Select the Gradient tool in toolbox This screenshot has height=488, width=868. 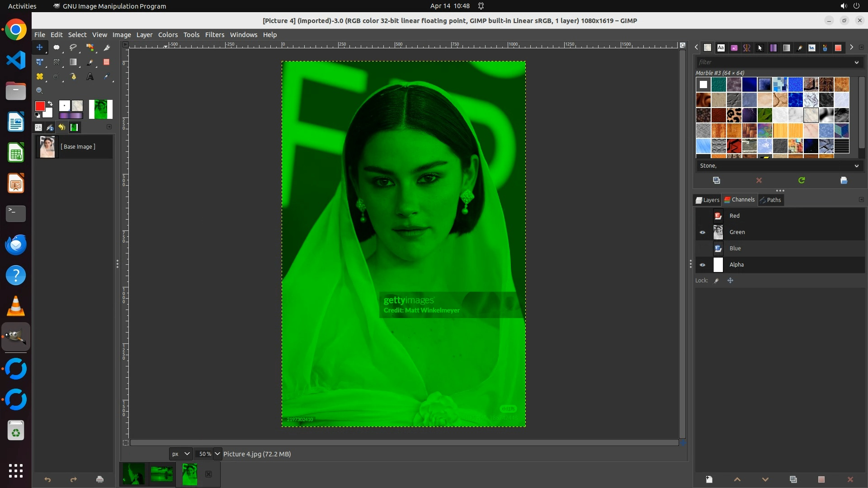tap(73, 62)
